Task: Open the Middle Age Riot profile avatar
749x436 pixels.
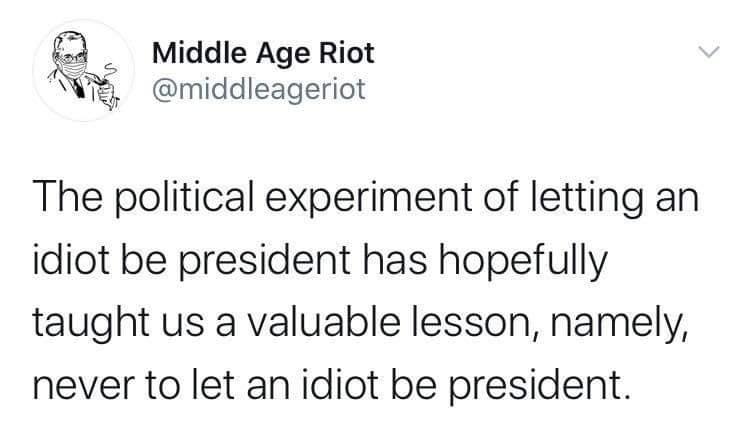Action: (83, 70)
